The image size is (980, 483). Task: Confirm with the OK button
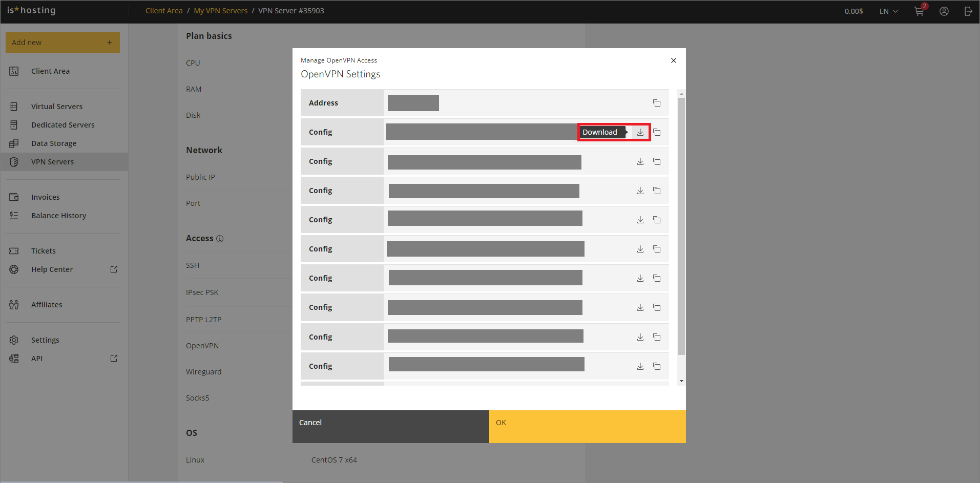[x=588, y=427]
